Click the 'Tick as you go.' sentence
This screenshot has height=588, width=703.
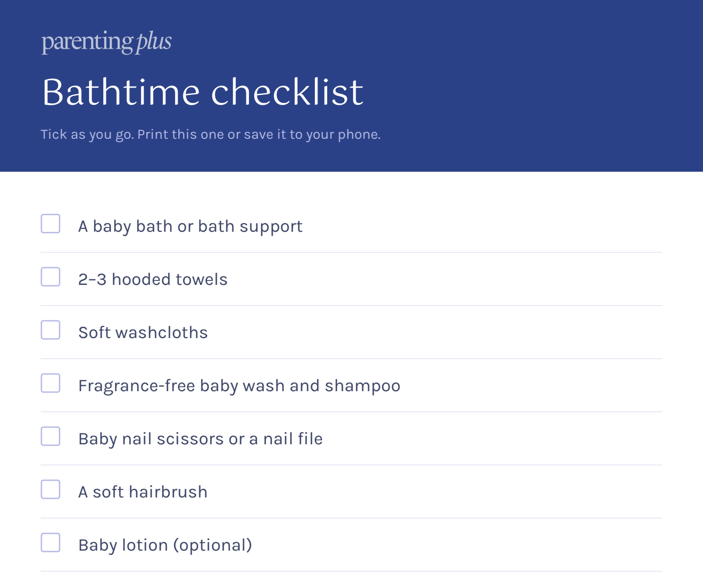coord(87,134)
